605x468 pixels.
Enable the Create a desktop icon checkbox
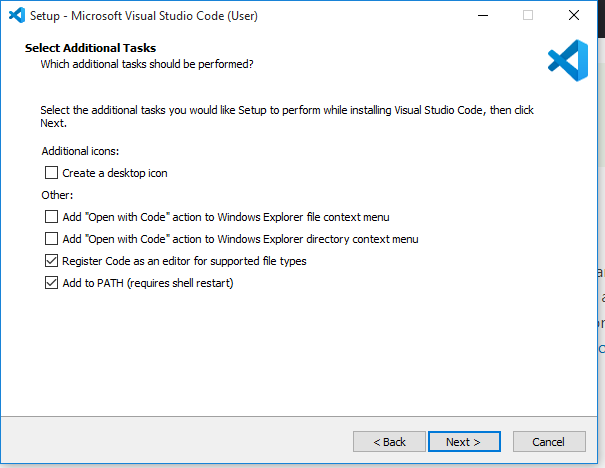[51, 173]
